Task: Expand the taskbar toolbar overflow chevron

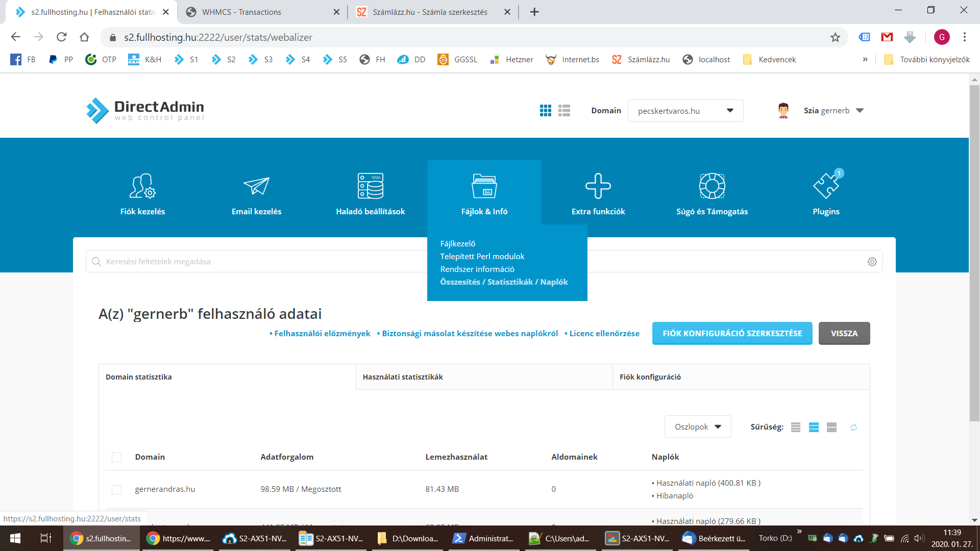Action: (799, 532)
